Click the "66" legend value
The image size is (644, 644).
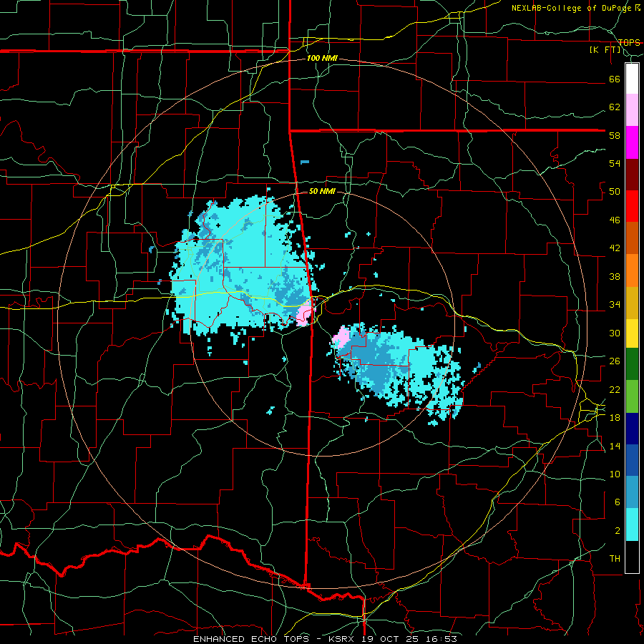(x=615, y=79)
